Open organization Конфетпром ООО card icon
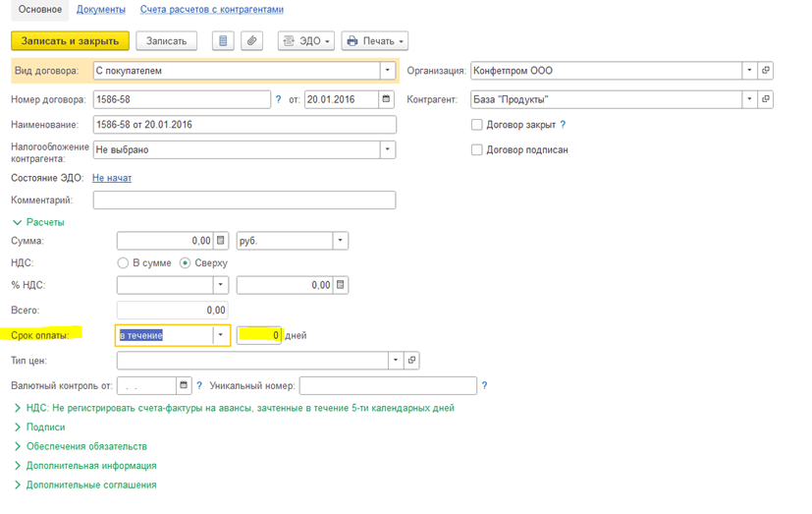 [766, 71]
